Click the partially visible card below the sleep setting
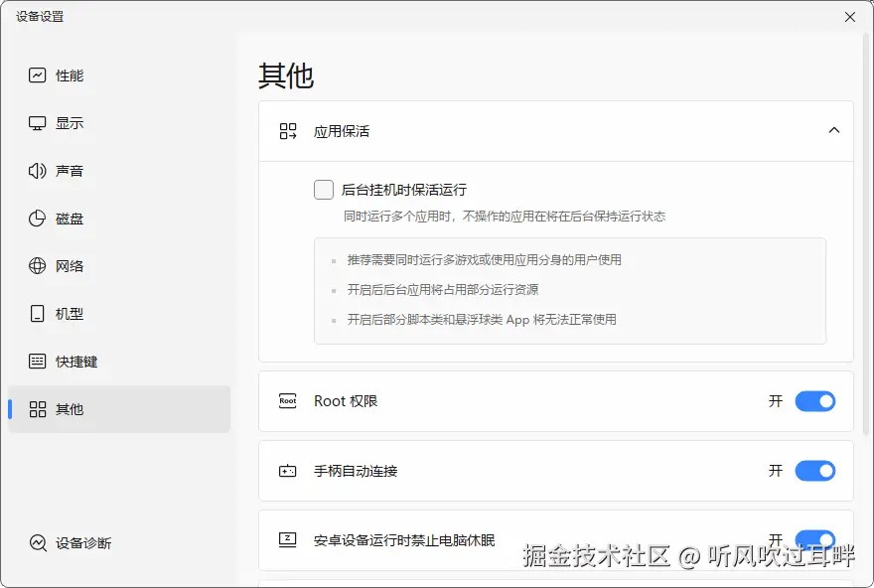Viewport: 874px width, 588px height. pyautogui.click(x=556, y=582)
